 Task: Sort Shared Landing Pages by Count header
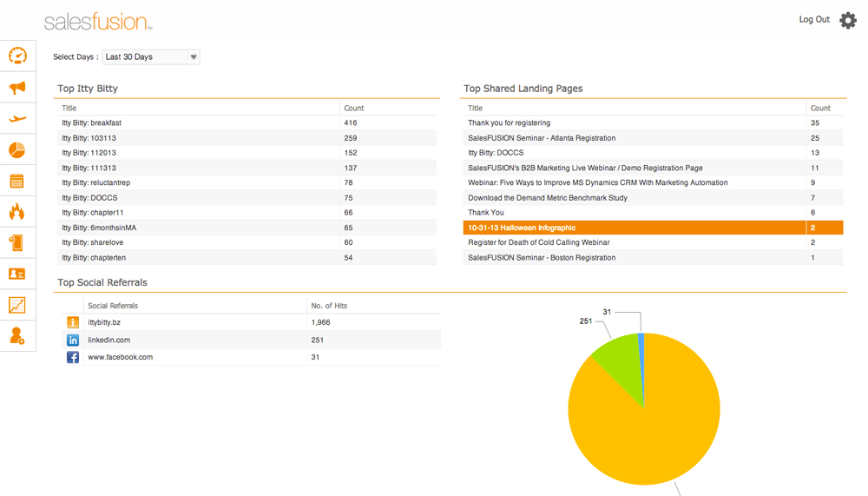click(x=820, y=108)
